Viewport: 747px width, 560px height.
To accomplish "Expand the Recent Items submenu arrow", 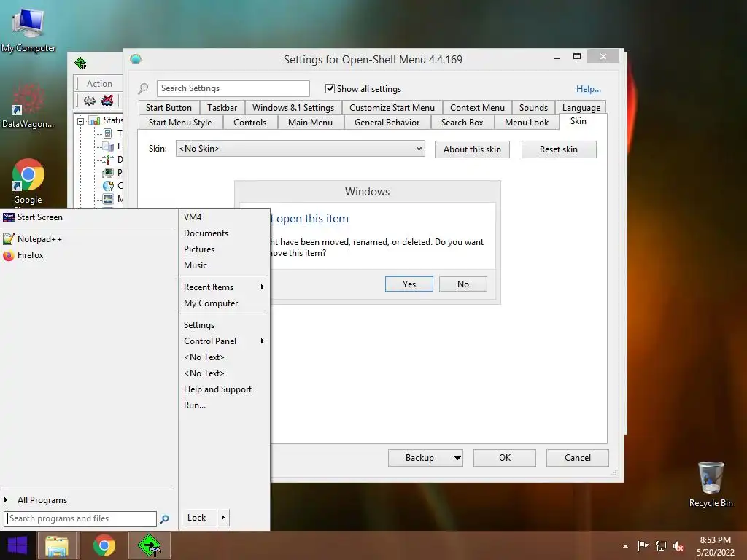I will coord(262,287).
